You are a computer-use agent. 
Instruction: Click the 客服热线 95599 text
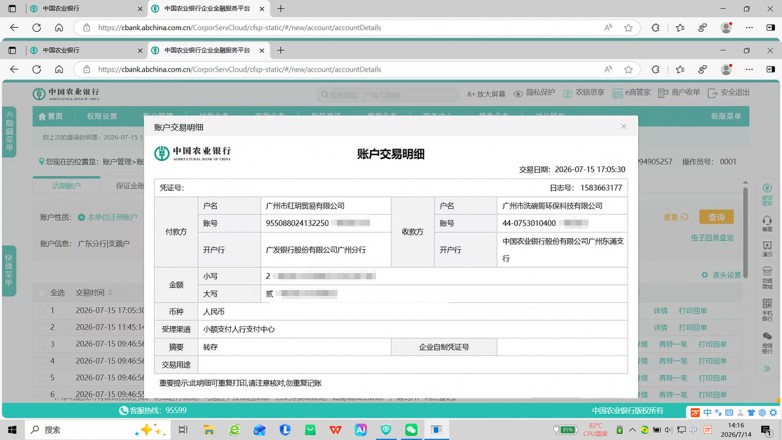coord(153,411)
